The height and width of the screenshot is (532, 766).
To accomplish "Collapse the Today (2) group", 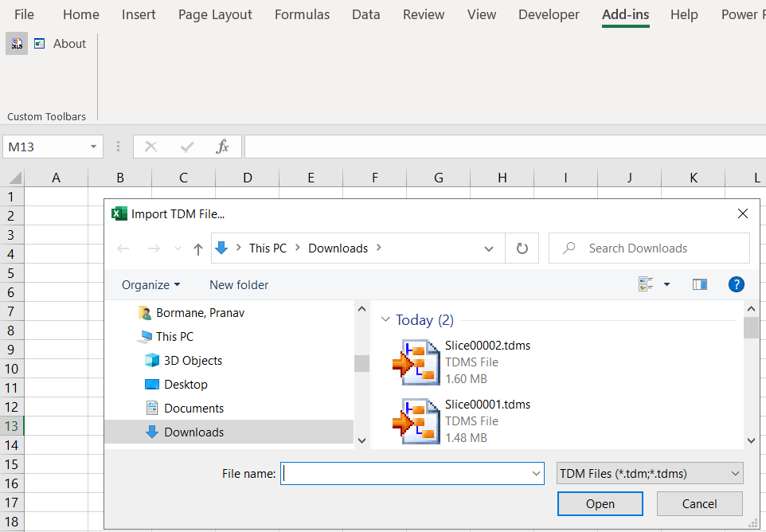I will pyautogui.click(x=385, y=319).
